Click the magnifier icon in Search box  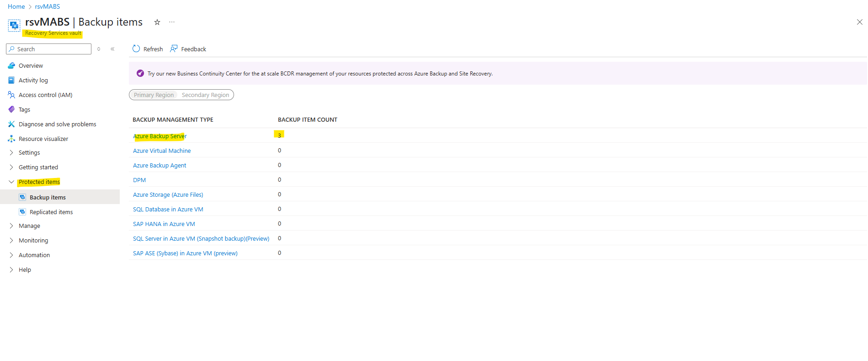click(x=12, y=49)
